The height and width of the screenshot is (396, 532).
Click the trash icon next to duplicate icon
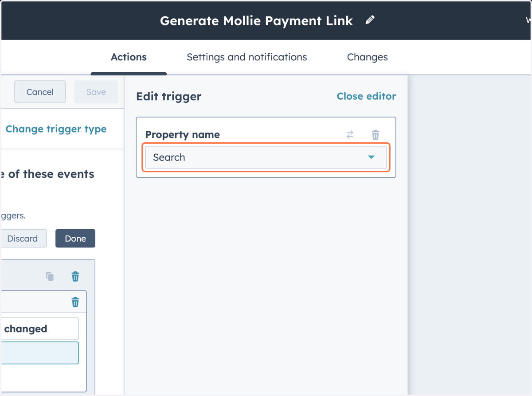(75, 277)
